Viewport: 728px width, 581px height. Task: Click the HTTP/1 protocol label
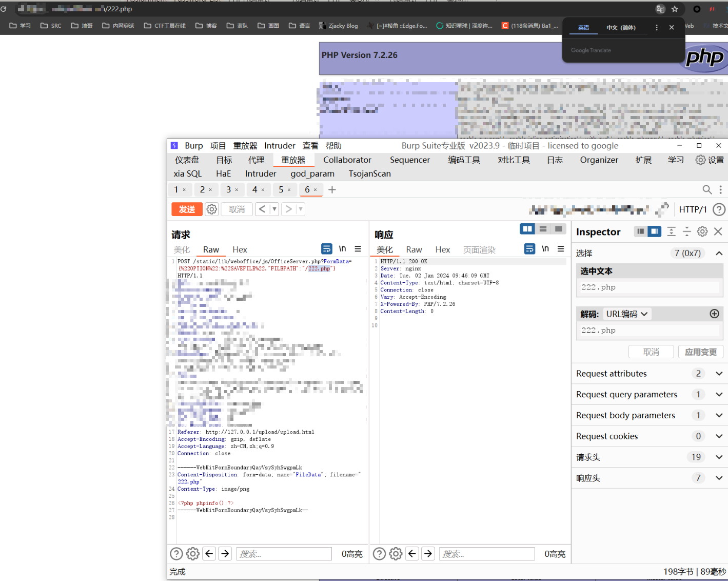click(693, 209)
